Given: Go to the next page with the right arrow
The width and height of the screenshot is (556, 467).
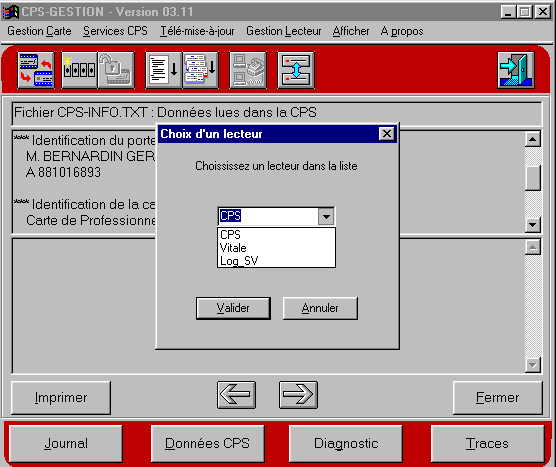Looking at the screenshot, I should 298,395.
